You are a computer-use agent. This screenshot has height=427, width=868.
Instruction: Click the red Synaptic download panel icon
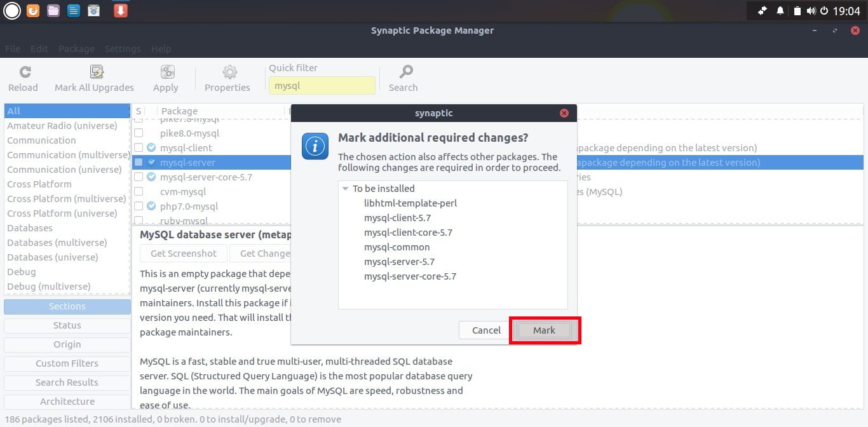(x=121, y=10)
